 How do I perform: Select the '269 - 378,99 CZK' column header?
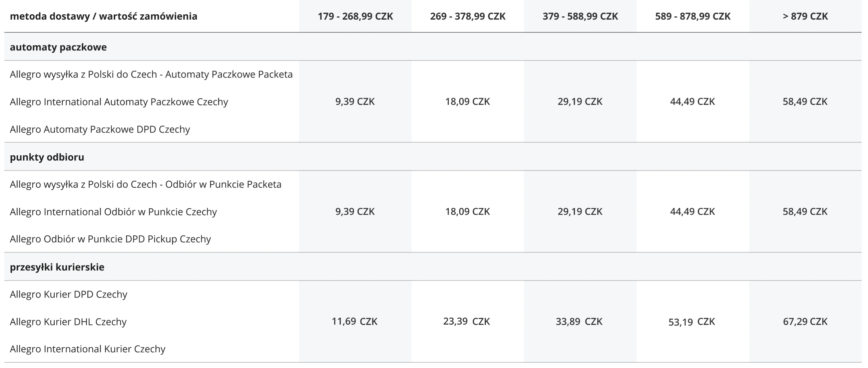tap(468, 16)
